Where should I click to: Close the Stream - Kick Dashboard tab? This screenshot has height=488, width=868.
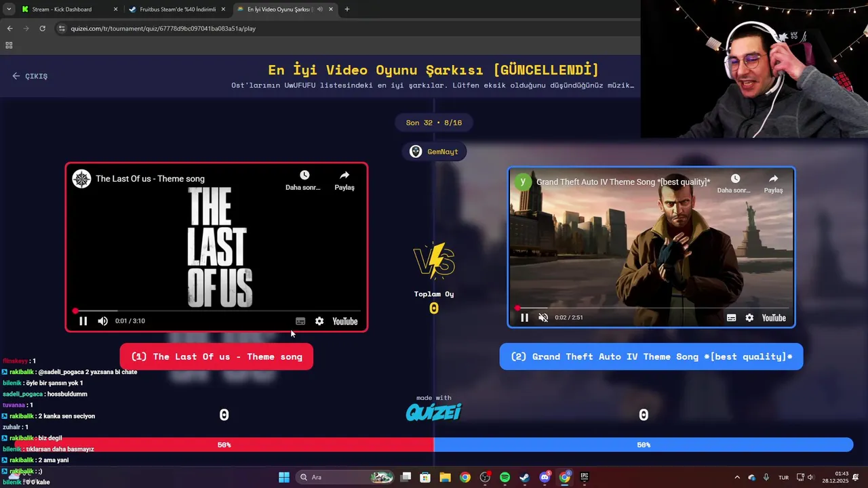pos(115,9)
